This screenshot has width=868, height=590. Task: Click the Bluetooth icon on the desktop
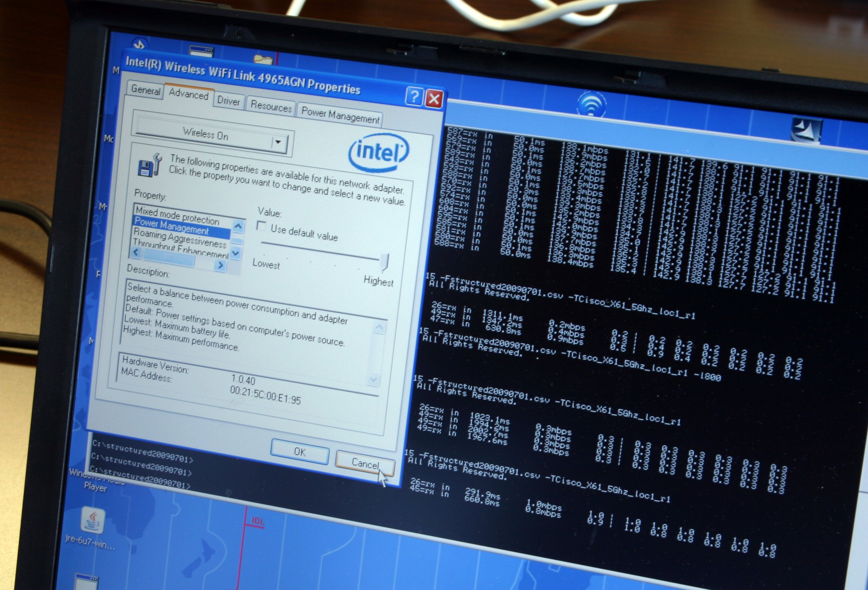coord(140,44)
